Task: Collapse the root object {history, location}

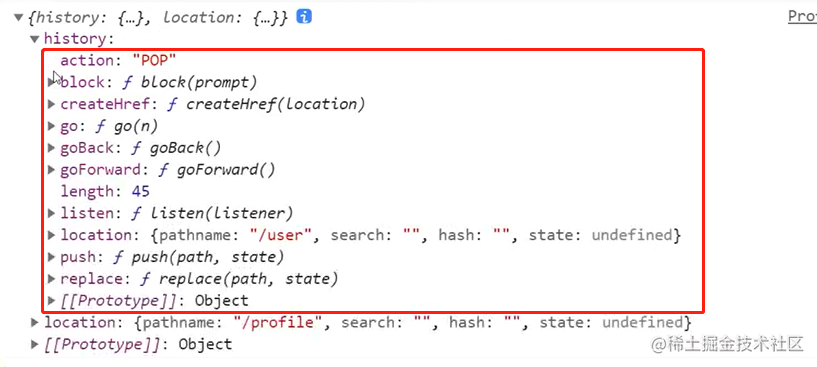Action: click(x=18, y=18)
